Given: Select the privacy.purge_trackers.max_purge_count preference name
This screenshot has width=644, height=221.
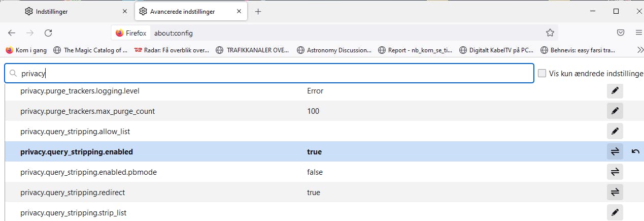Looking at the screenshot, I should click(88, 111).
